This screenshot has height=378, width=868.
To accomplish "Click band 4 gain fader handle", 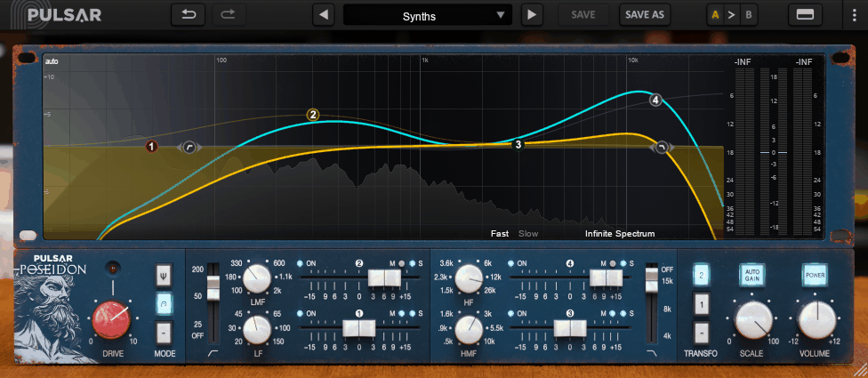I will click(607, 277).
